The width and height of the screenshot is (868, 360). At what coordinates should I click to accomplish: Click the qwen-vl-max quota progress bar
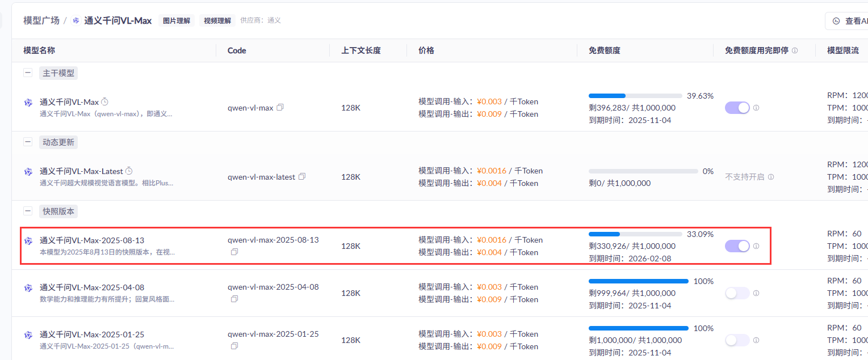[x=635, y=96]
